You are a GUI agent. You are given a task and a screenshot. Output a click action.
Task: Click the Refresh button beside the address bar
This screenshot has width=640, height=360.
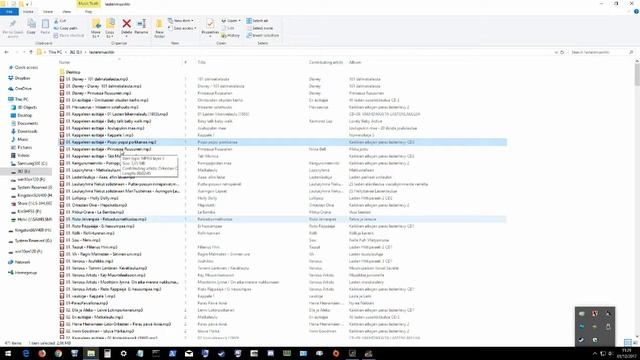click(x=562, y=52)
